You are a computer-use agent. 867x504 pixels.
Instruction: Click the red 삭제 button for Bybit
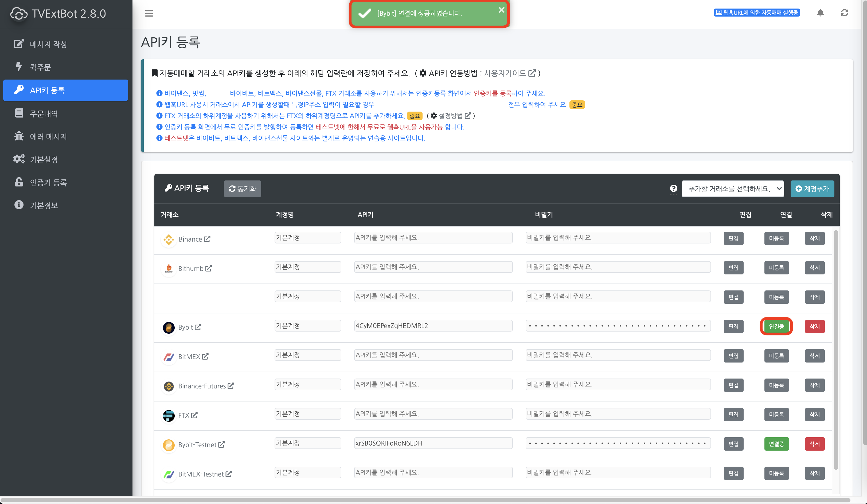[x=815, y=326]
